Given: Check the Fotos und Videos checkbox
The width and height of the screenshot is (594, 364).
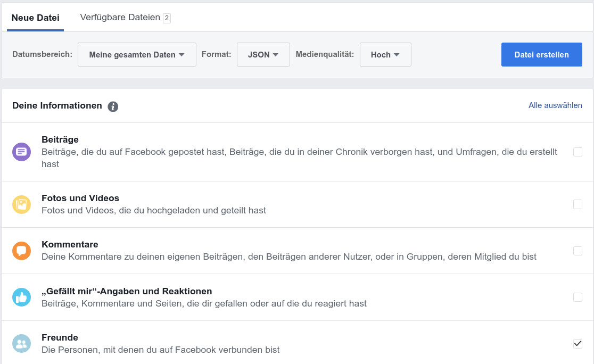Looking at the screenshot, I should tap(577, 204).
